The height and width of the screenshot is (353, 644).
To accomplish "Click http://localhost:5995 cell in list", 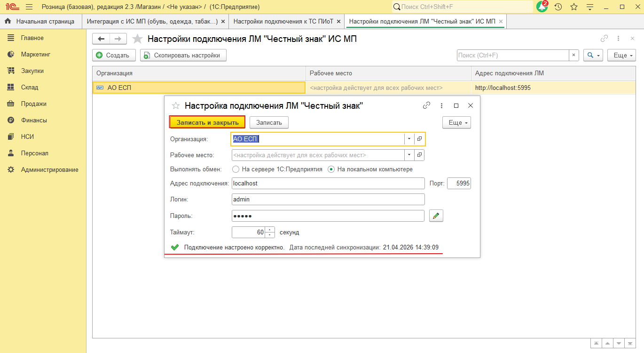I will [553, 88].
